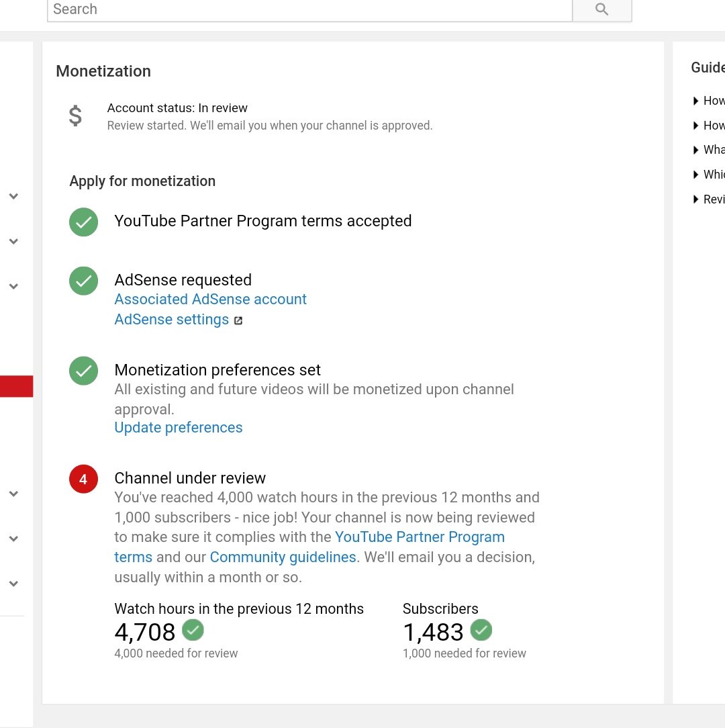Screen dimensions: 725x728
Task: Click the Monetization page heading
Action: pos(103,71)
